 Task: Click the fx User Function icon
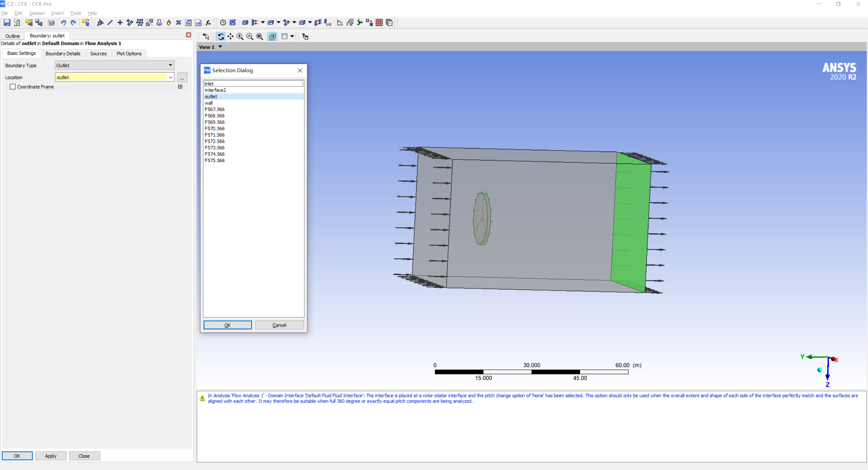coord(208,22)
